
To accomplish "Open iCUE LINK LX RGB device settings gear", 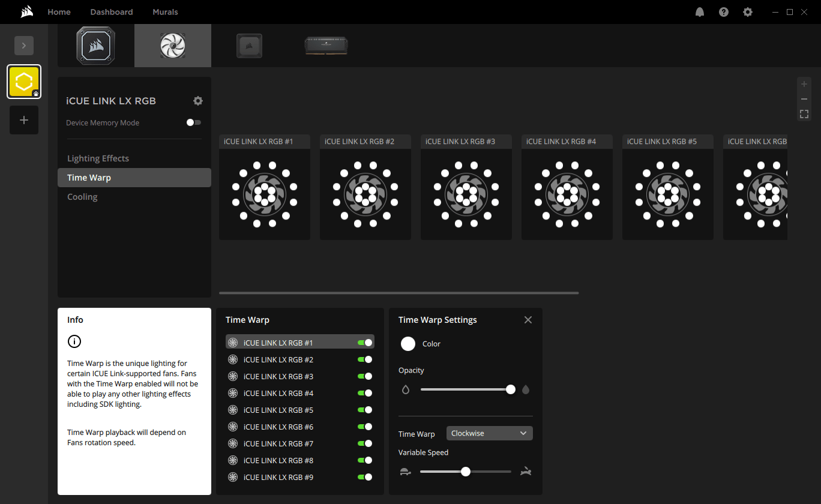I will pyautogui.click(x=198, y=101).
